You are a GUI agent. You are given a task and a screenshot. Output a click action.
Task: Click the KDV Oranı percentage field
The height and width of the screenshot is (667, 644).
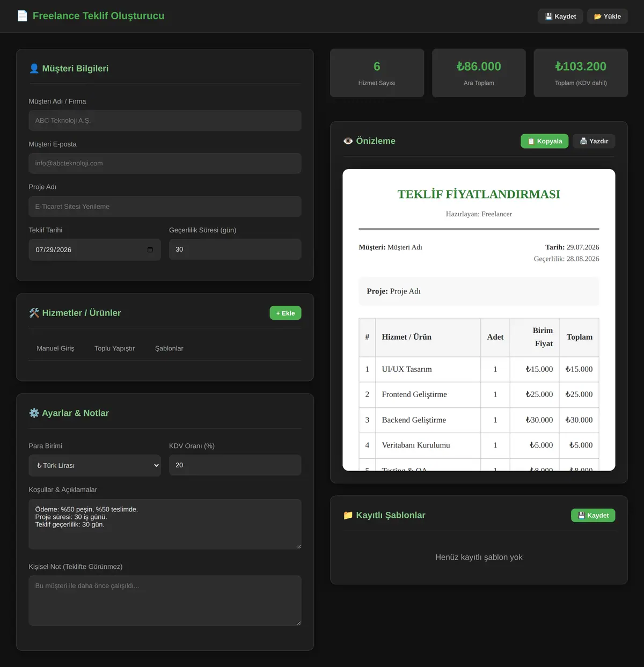pos(235,465)
